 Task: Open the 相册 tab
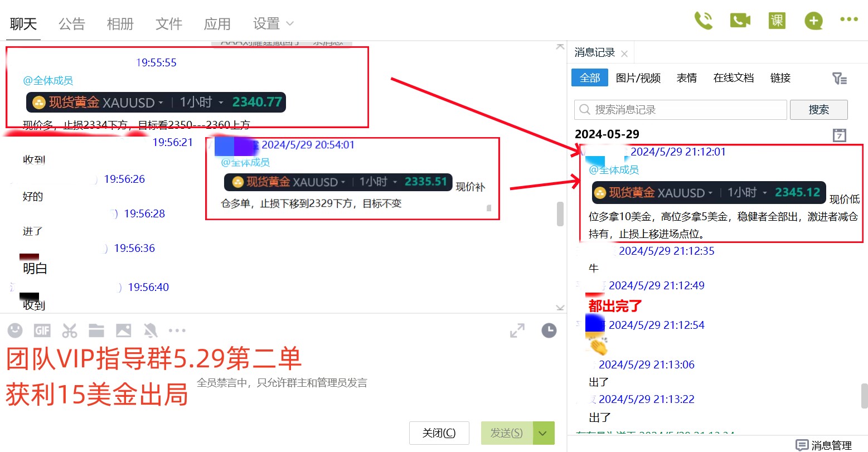tap(120, 24)
